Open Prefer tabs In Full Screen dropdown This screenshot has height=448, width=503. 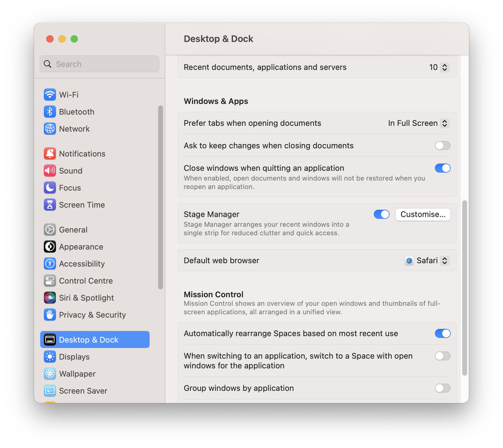pyautogui.click(x=418, y=123)
